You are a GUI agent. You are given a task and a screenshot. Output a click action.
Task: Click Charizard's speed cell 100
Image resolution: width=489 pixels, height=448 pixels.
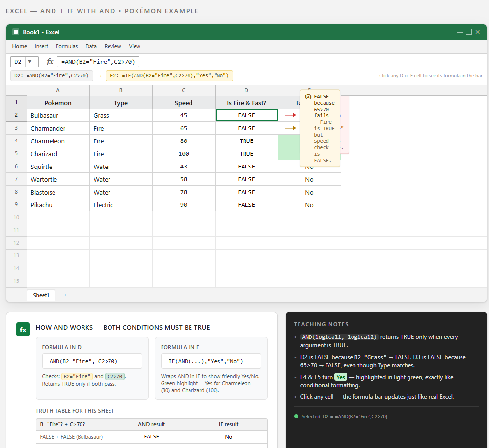[184, 154]
